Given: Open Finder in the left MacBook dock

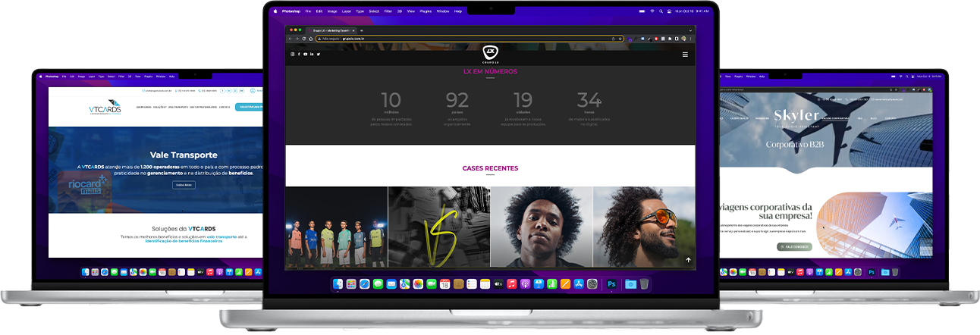Looking at the screenshot, I should click(85, 271).
